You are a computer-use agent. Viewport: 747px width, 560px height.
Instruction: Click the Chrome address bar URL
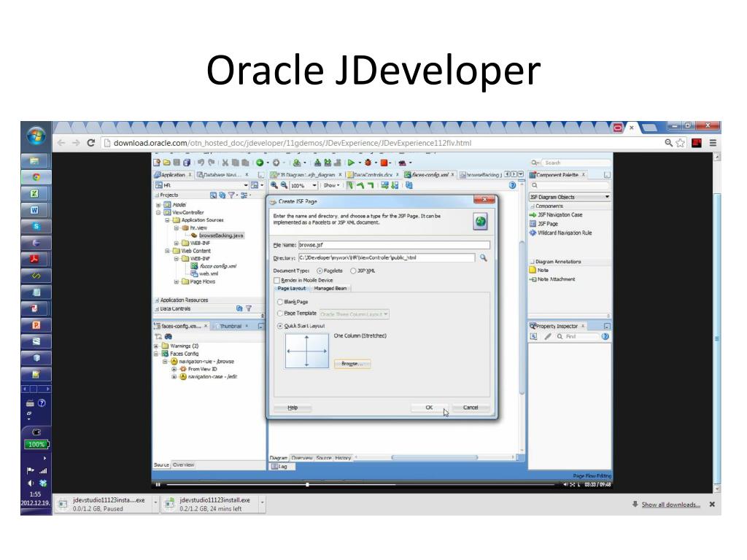[292, 143]
